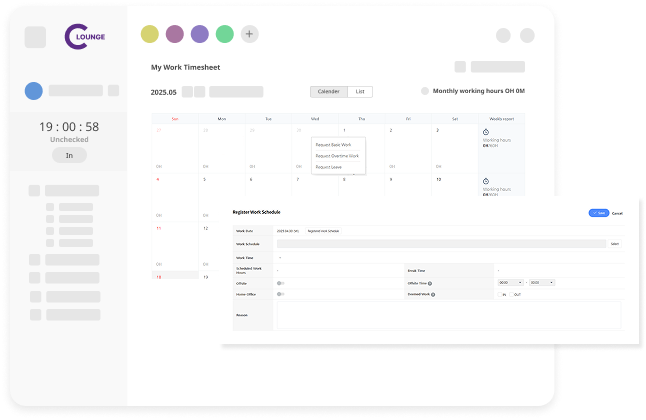The height and width of the screenshot is (420, 646).
Task: Select calendar day 10 on Saturday
Action: click(438, 180)
